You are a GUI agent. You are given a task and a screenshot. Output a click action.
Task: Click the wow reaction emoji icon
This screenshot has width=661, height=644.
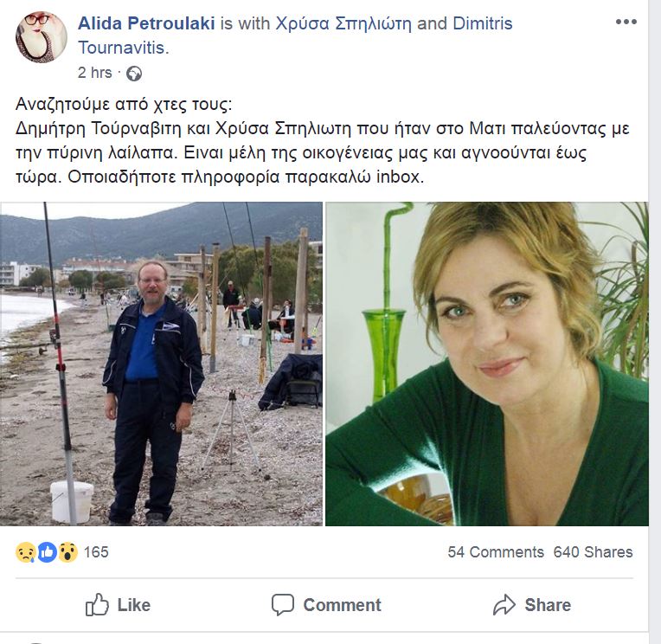67,552
